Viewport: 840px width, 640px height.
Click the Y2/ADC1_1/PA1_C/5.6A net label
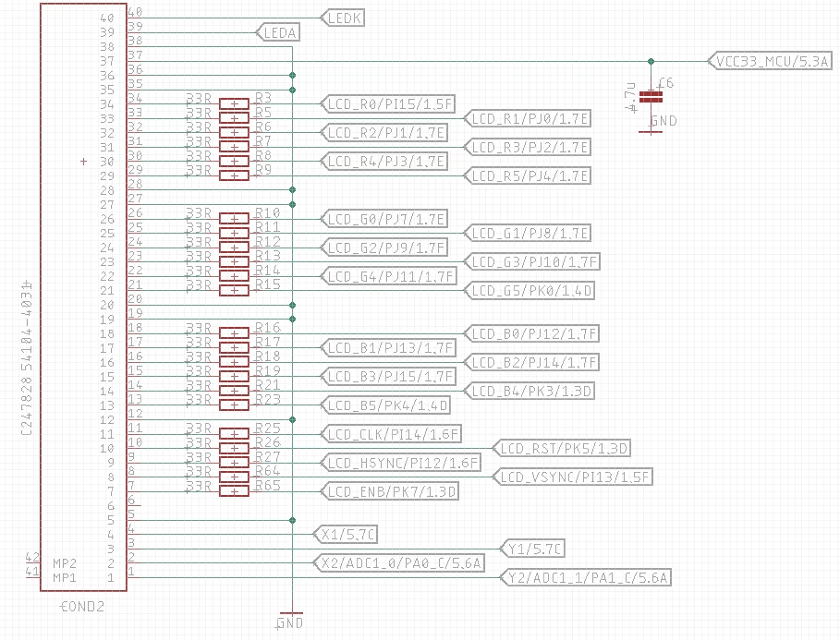(586, 578)
